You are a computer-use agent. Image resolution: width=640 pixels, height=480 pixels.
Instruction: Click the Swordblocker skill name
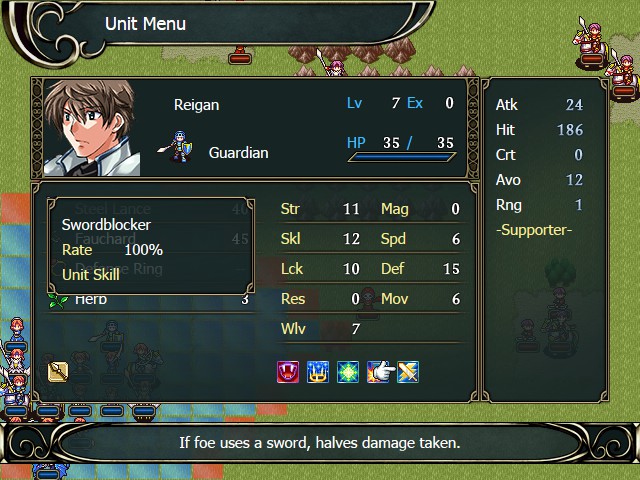[106, 225]
